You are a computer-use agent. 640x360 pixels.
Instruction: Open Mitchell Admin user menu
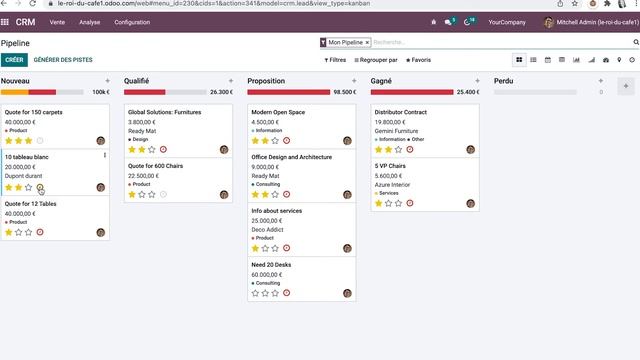coord(591,22)
